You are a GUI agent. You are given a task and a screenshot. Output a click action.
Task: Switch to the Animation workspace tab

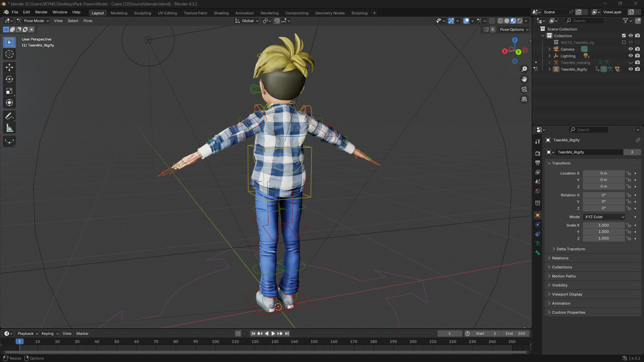[x=245, y=13]
